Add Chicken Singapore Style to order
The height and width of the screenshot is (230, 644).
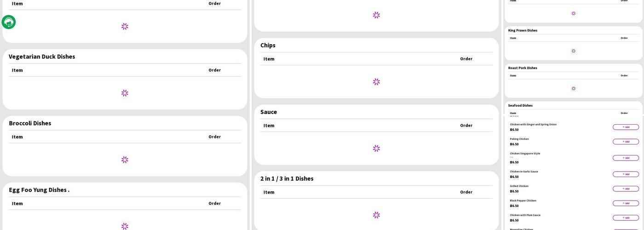pyautogui.click(x=626, y=158)
